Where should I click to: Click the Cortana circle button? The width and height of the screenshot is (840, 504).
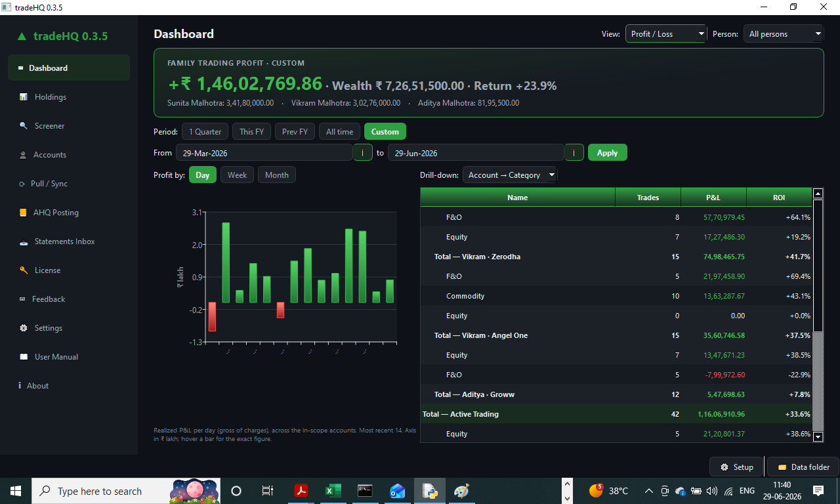tap(236, 491)
